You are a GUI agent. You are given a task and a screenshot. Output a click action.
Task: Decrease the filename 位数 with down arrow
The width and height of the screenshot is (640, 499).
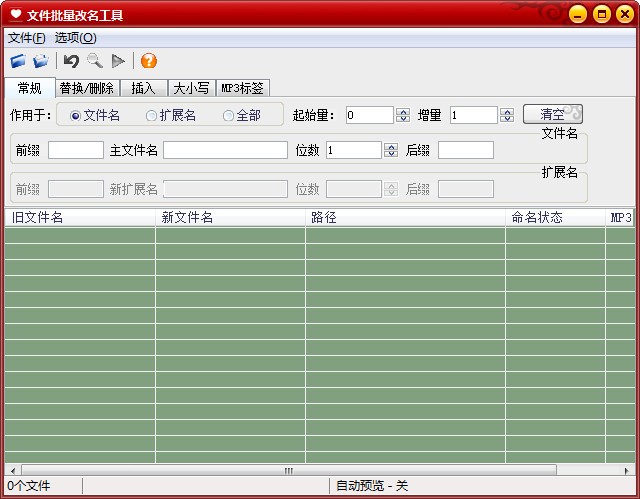(391, 154)
